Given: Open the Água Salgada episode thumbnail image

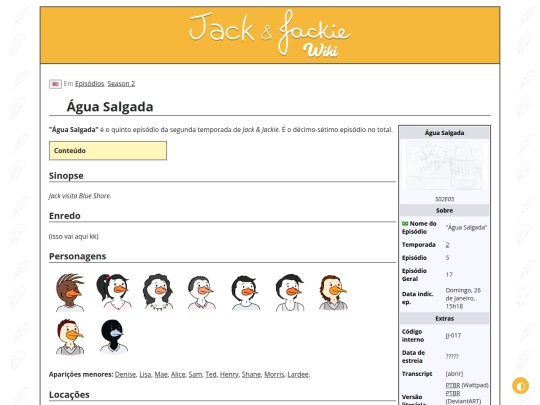Looking at the screenshot, I should pyautogui.click(x=444, y=166).
